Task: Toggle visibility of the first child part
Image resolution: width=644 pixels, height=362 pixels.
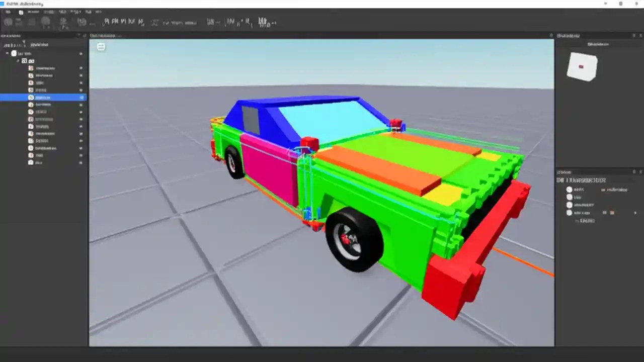Action: click(x=80, y=68)
